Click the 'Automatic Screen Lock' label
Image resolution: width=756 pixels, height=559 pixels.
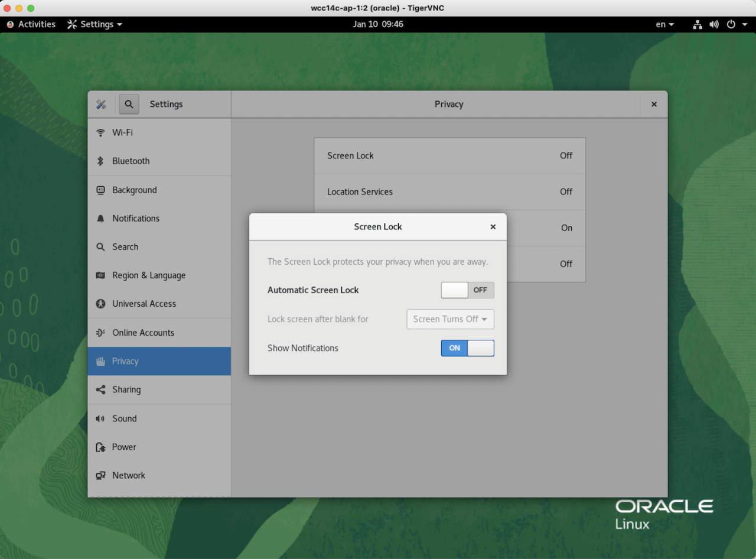point(313,290)
